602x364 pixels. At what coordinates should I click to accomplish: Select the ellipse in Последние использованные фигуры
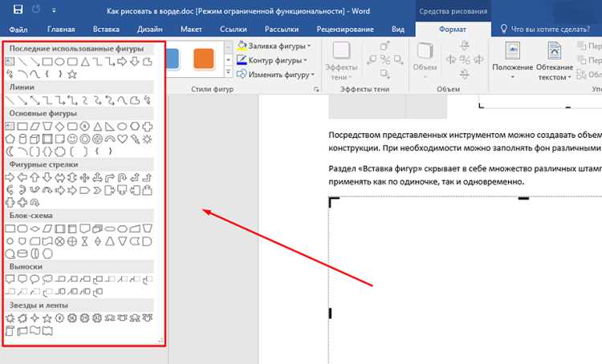click(x=60, y=62)
